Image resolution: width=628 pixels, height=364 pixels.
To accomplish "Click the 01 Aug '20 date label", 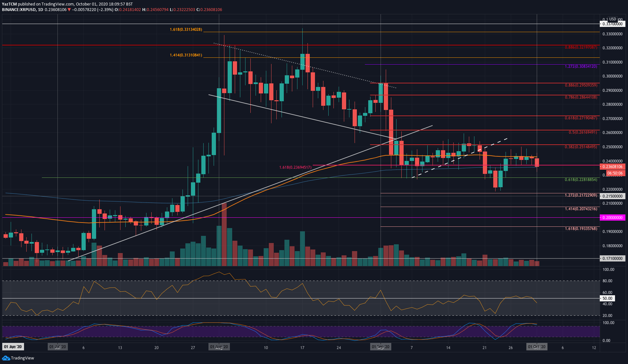I will coord(219,347).
